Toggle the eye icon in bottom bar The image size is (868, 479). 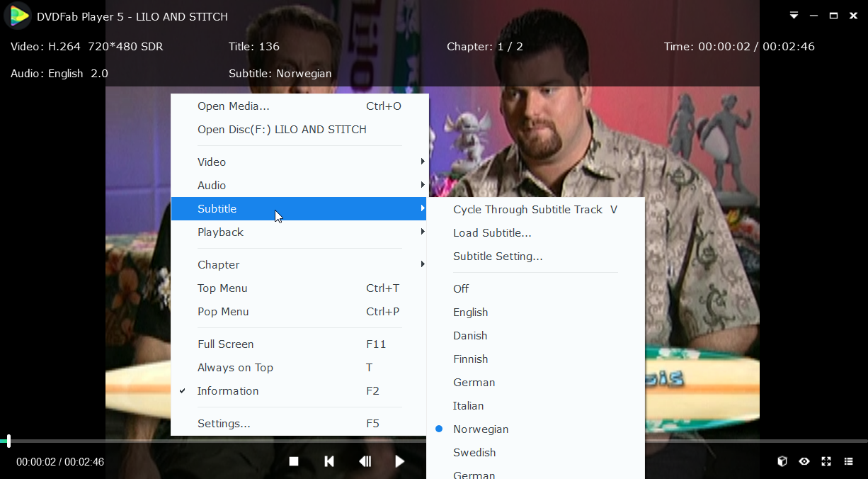pos(804,461)
